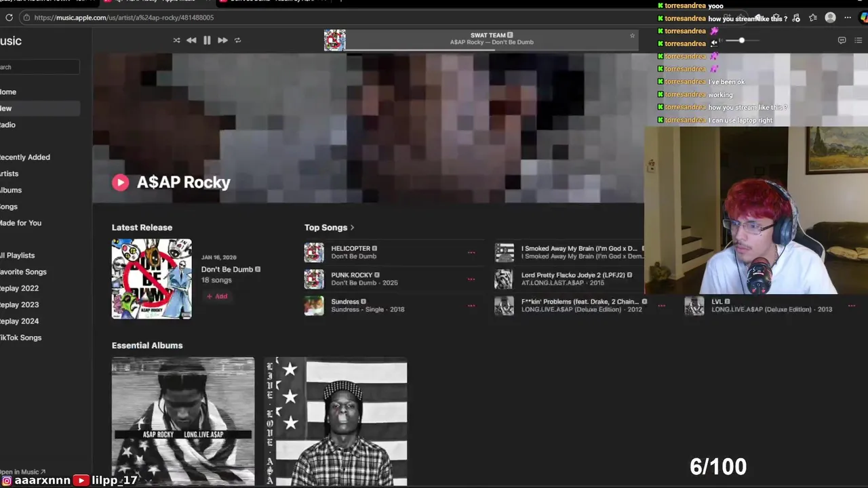This screenshot has height=488, width=868.
Task: Toggle repeat mode
Action: point(237,40)
